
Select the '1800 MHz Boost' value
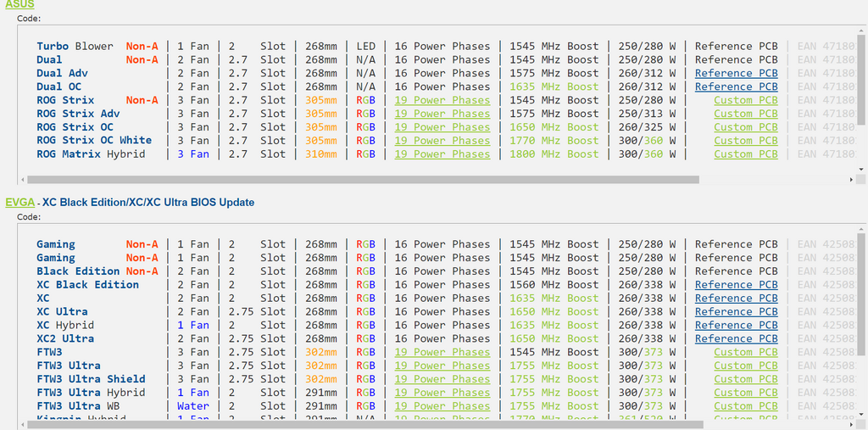(x=554, y=154)
